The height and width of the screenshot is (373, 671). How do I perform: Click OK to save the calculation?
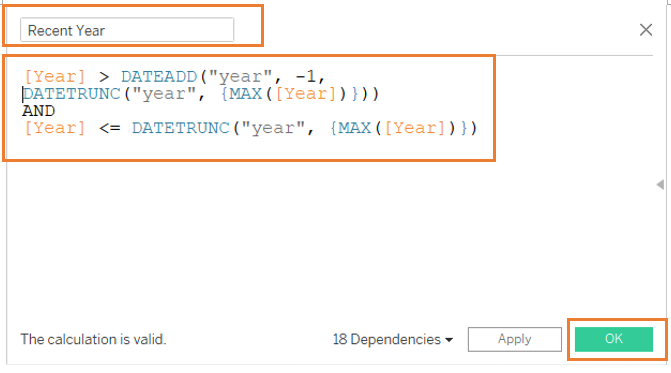point(614,339)
